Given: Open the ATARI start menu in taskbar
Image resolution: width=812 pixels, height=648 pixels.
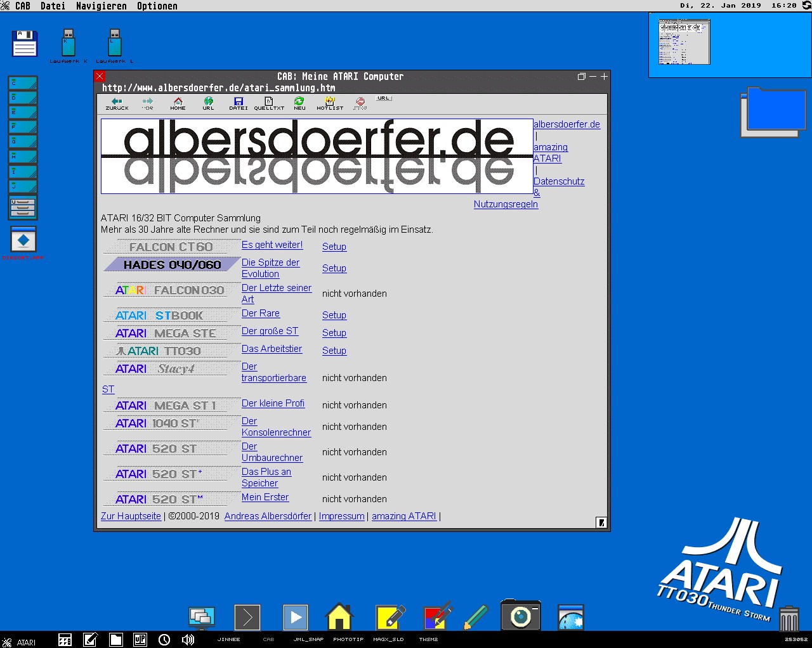Looking at the screenshot, I should [x=19, y=642].
